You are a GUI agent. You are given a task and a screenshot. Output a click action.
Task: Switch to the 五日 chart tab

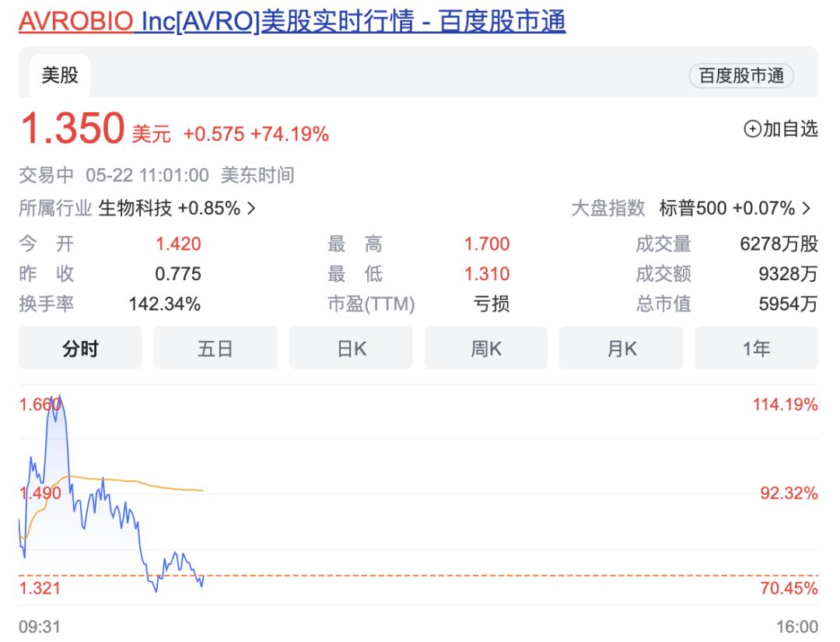[x=215, y=348]
